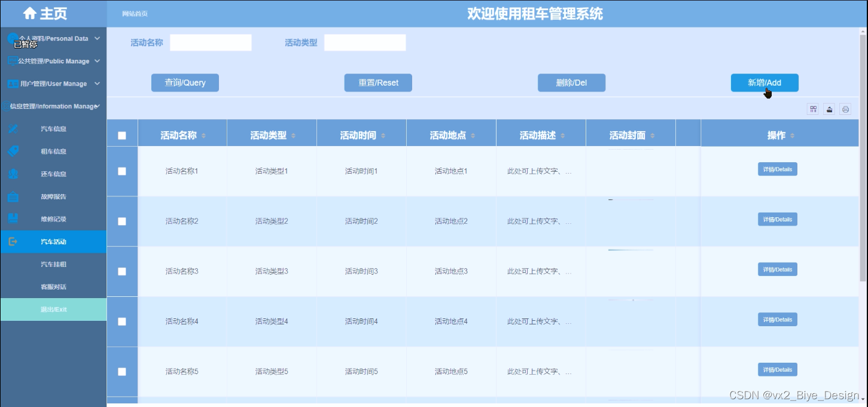Click the 查询/Query button

185,83
